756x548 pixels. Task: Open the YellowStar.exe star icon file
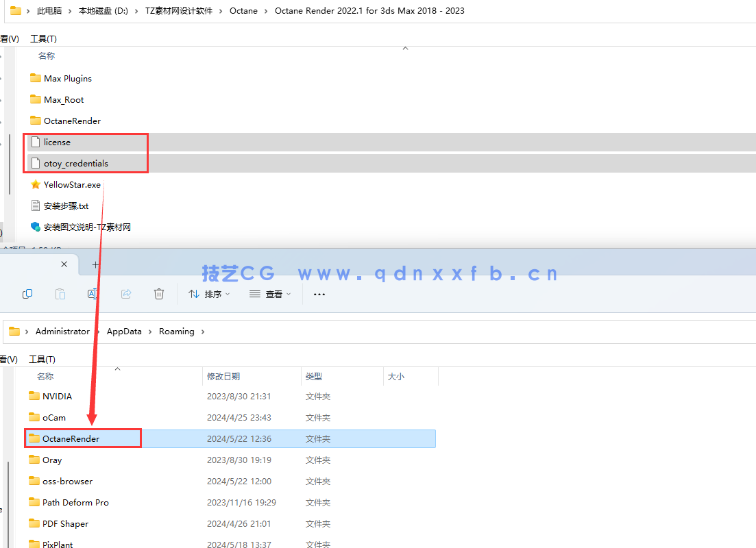pyautogui.click(x=71, y=184)
